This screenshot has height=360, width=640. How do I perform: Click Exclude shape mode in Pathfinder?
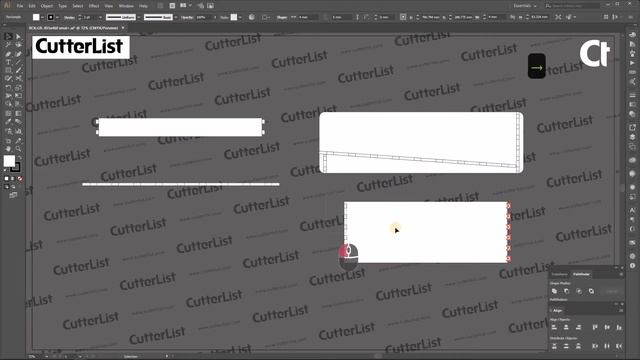point(591,291)
